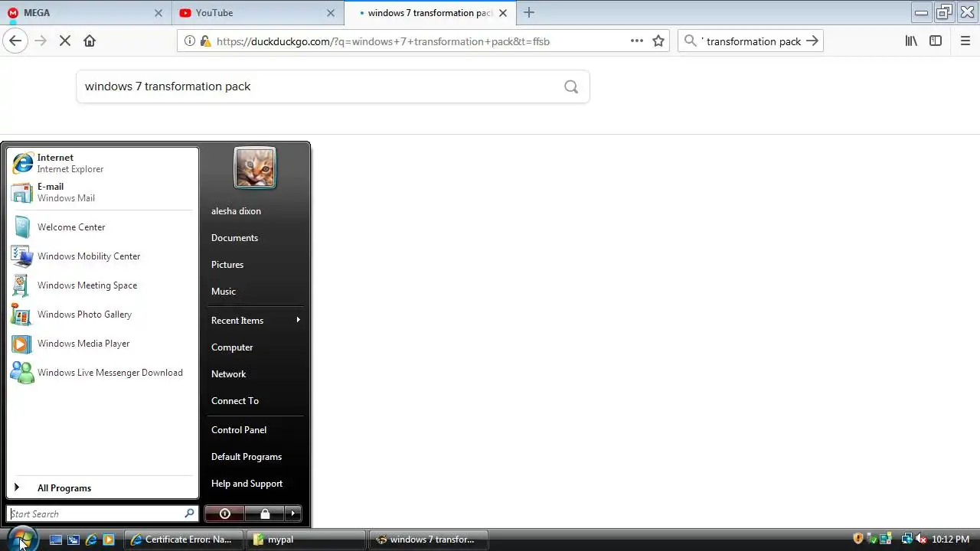980x551 pixels.
Task: Click the muted volume tray icon
Action: pos(921,539)
